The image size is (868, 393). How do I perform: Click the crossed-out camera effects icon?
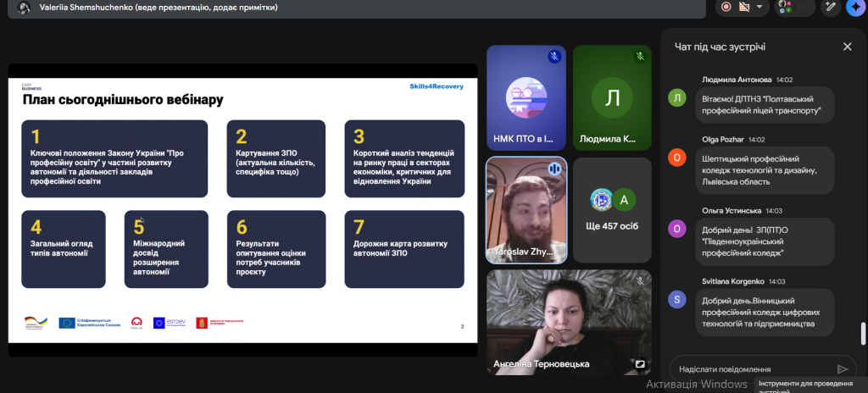(744, 7)
